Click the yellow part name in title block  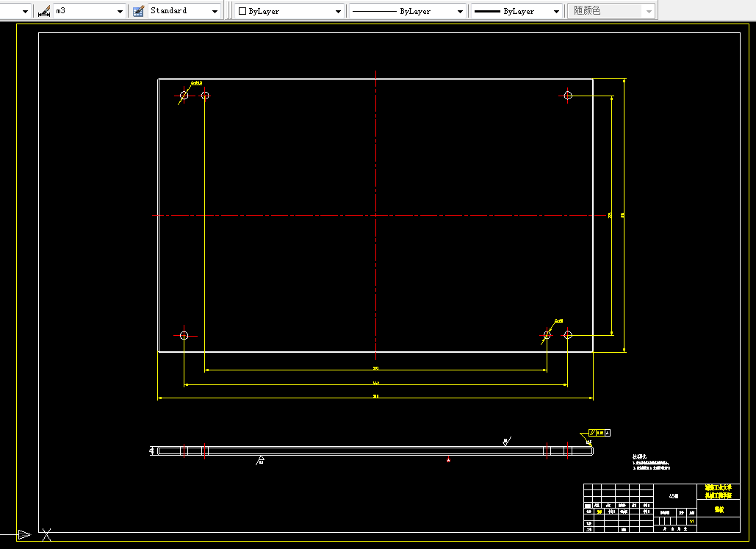click(x=719, y=509)
